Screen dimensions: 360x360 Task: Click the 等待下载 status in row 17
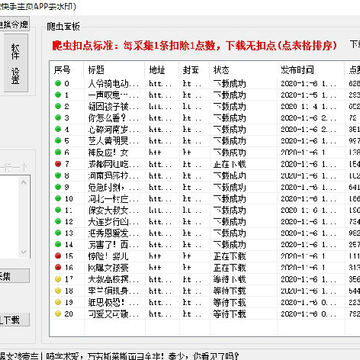click(230, 279)
